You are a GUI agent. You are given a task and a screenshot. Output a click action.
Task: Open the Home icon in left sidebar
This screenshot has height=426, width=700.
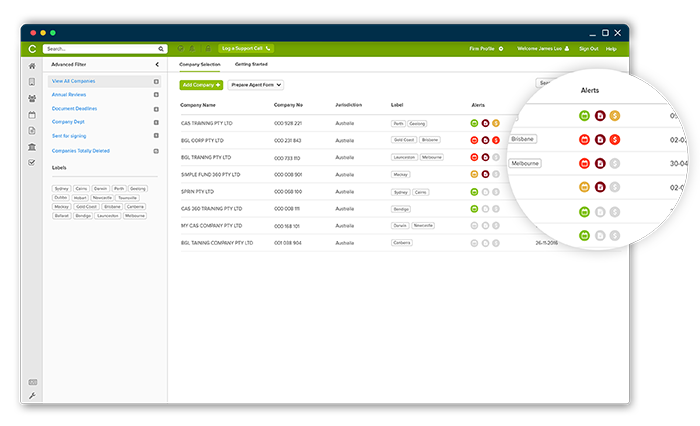(x=32, y=65)
